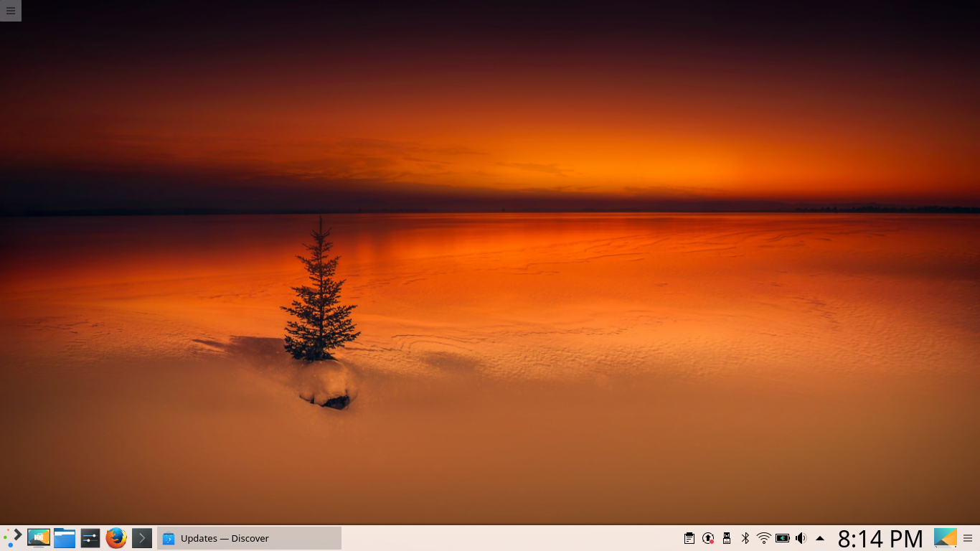Click the 8:14 PM digital clock

tap(880, 538)
